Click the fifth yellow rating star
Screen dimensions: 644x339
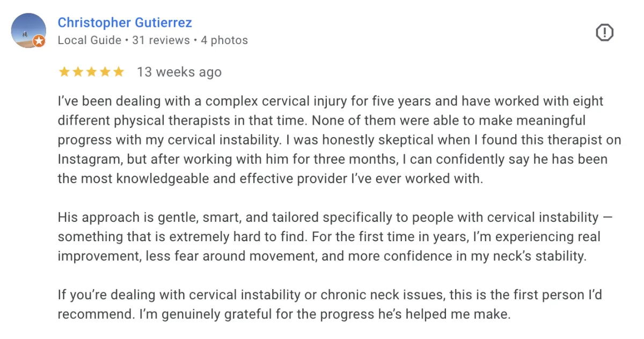pos(119,72)
